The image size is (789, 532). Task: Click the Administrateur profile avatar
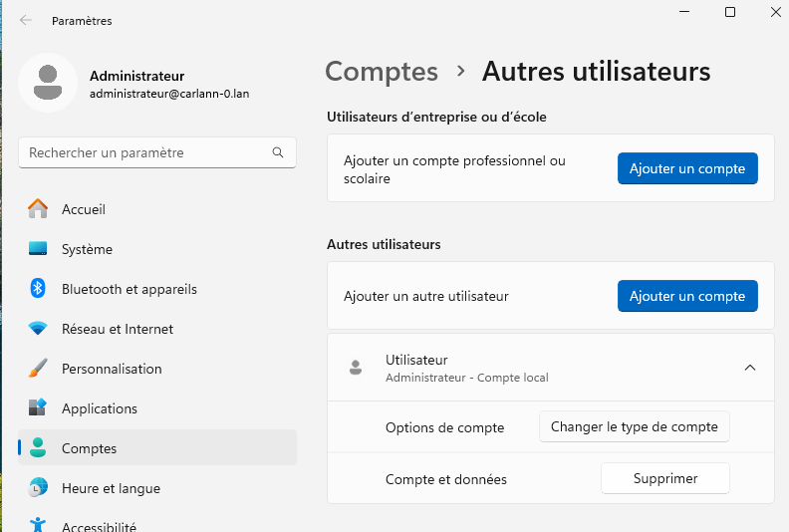pos(48,82)
